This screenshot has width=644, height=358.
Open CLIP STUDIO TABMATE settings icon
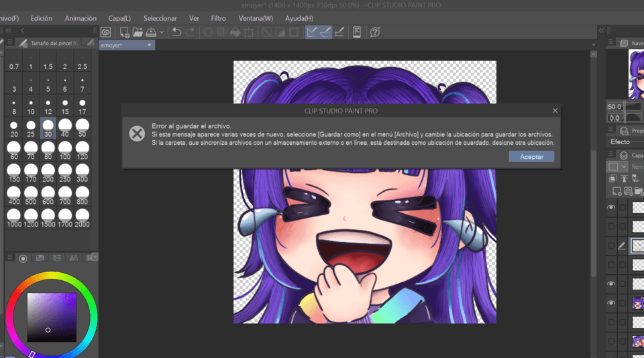click(357, 32)
